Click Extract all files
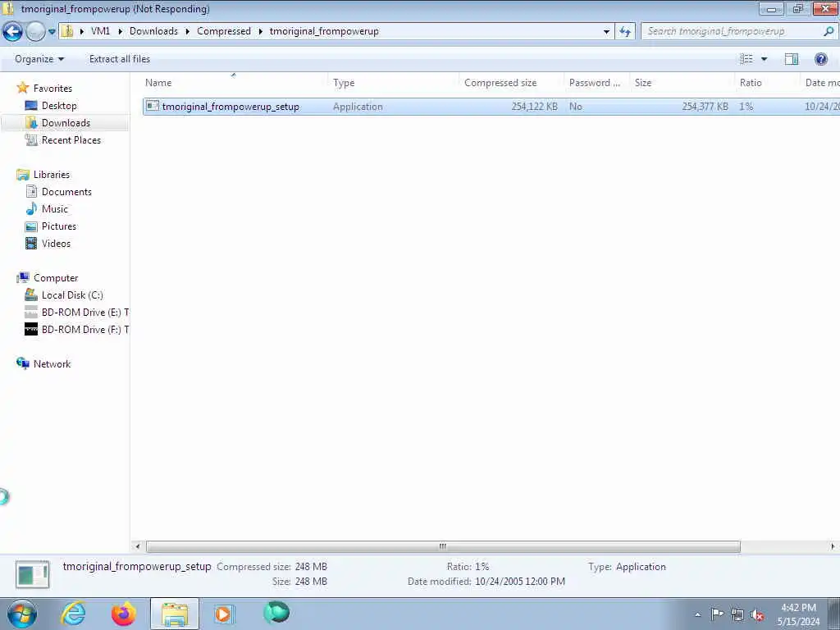The width and height of the screenshot is (840, 630). [x=120, y=59]
